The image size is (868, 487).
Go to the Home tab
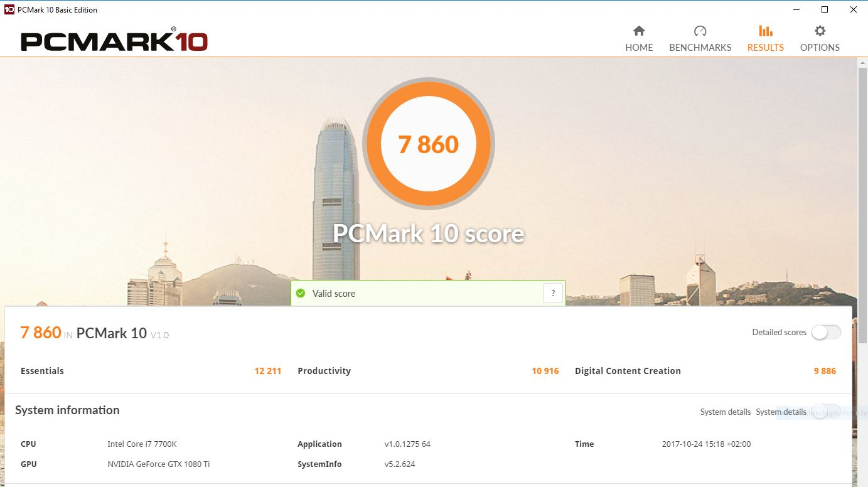pos(639,39)
